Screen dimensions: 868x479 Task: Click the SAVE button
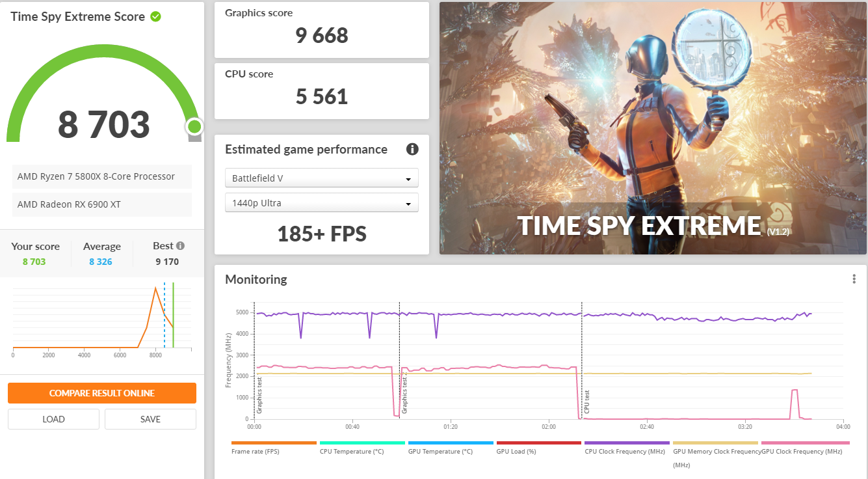tap(150, 419)
